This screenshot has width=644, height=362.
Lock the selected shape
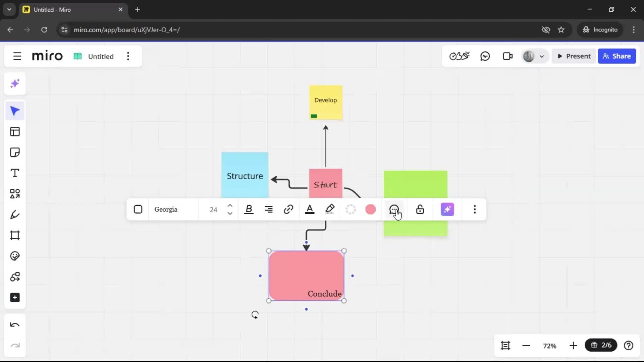420,209
